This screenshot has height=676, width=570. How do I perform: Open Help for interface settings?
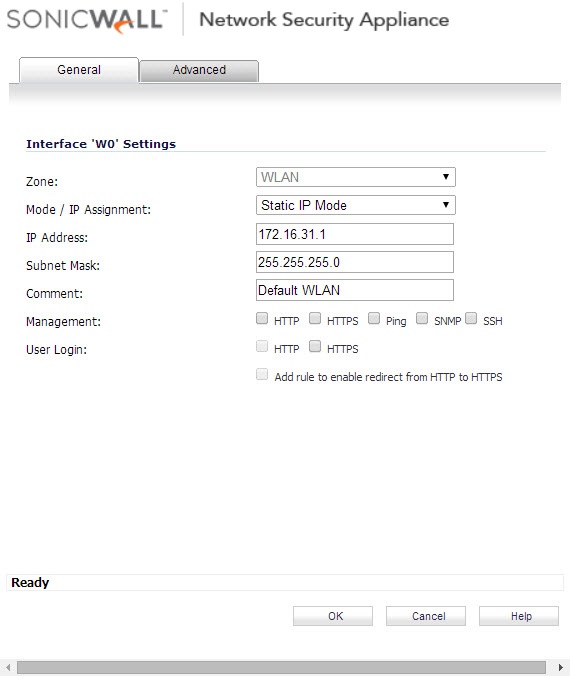[x=519, y=616]
